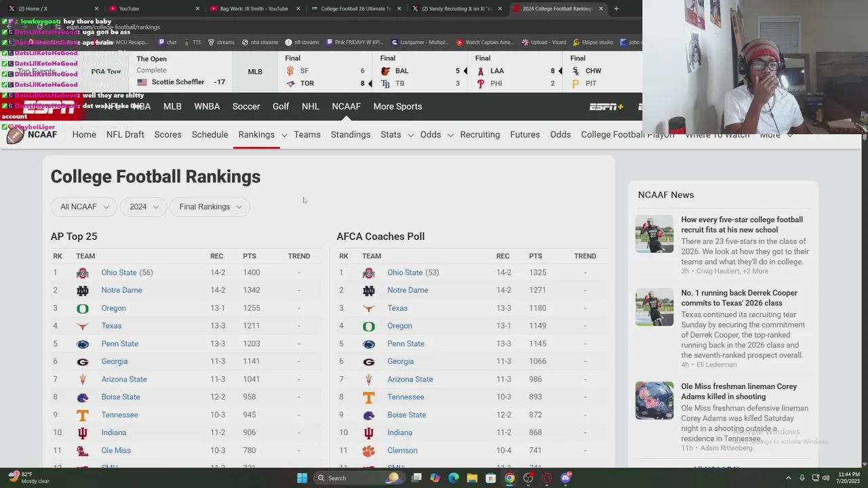This screenshot has width=868, height=488.
Task: Open the Scottie Scheffler Open result card
Action: click(180, 71)
